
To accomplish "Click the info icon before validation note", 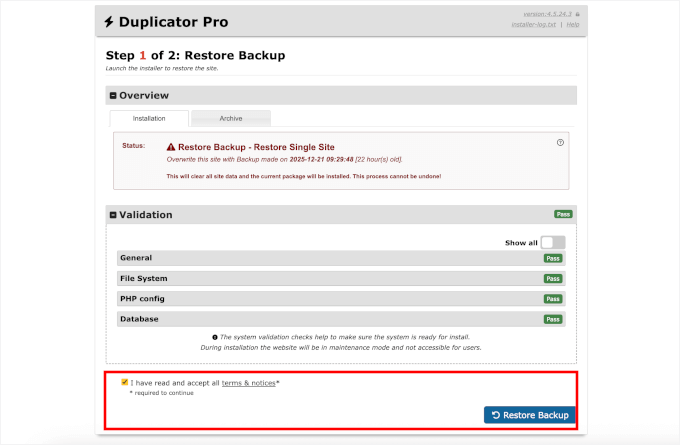I will click(x=215, y=337).
